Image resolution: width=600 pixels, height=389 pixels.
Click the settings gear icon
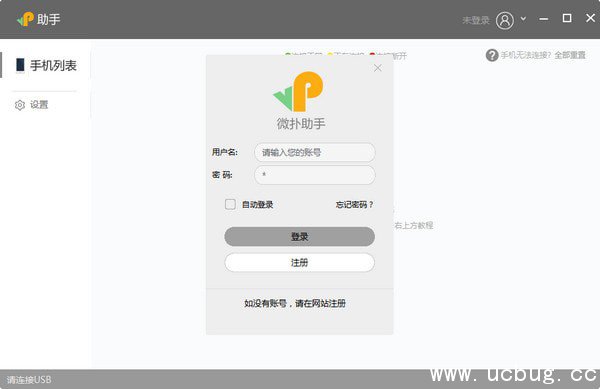click(20, 105)
